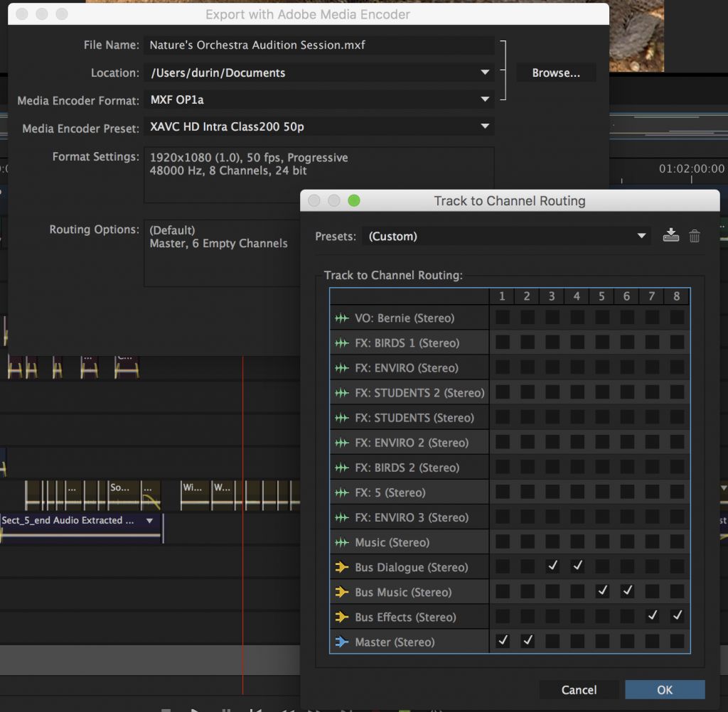Screen dimensions: 728x712
Task: Open the Location path dropdown
Action: [x=318, y=72]
